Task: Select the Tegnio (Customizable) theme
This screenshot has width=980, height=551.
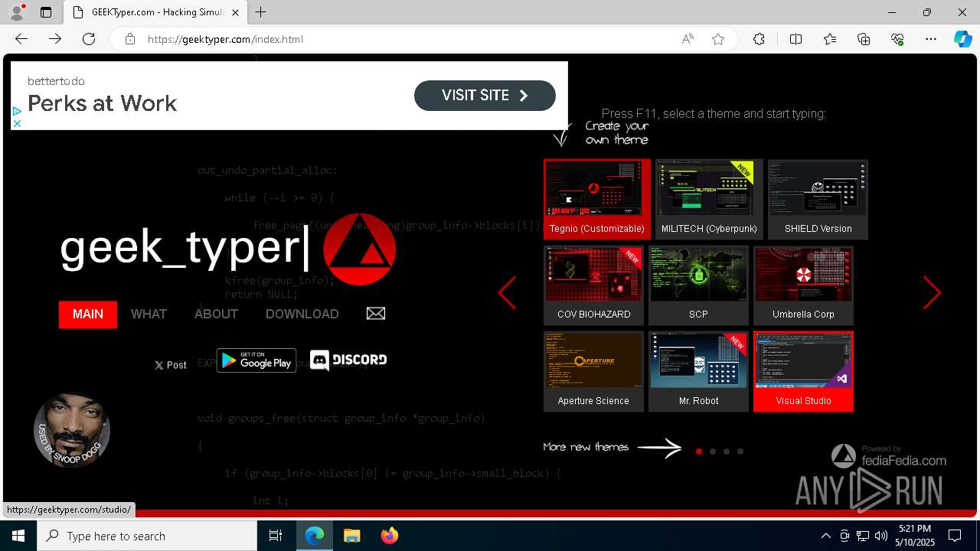Action: tap(597, 200)
